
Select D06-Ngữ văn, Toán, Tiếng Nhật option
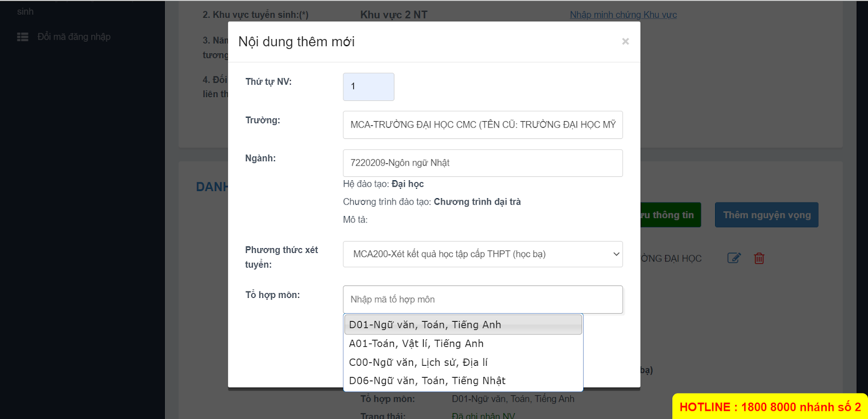pos(463,380)
